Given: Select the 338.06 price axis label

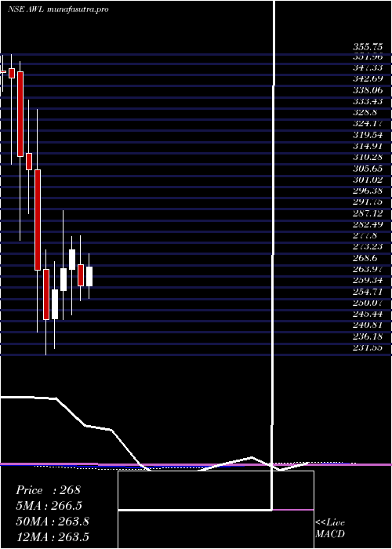Looking at the screenshot, I should (x=368, y=89).
